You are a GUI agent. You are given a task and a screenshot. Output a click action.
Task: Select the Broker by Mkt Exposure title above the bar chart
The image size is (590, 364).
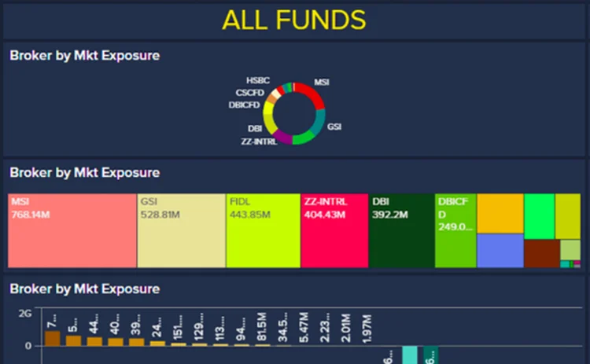click(x=85, y=289)
